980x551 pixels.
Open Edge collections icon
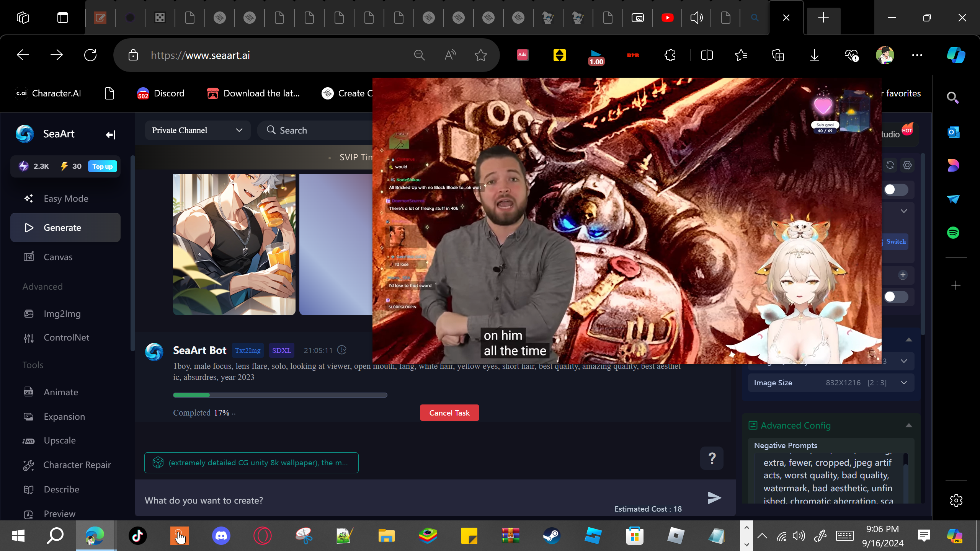click(778, 55)
